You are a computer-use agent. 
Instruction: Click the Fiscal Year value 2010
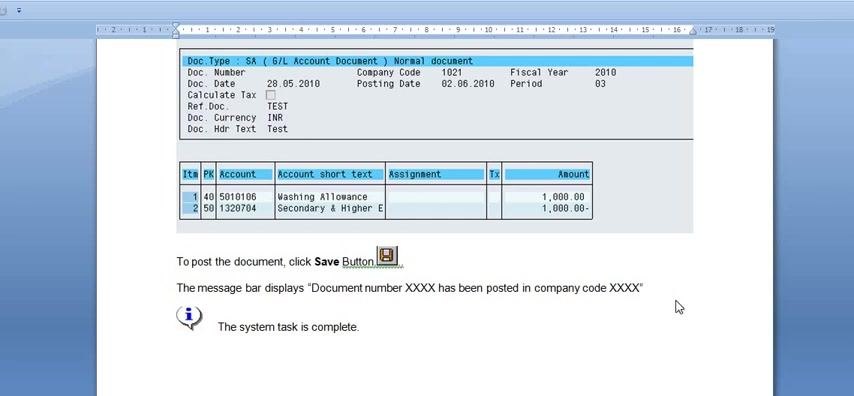[x=605, y=72]
